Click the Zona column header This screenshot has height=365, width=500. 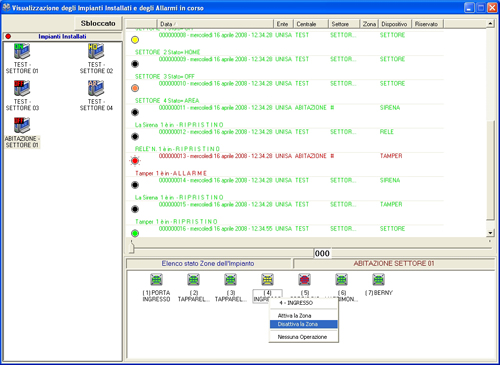(369, 24)
